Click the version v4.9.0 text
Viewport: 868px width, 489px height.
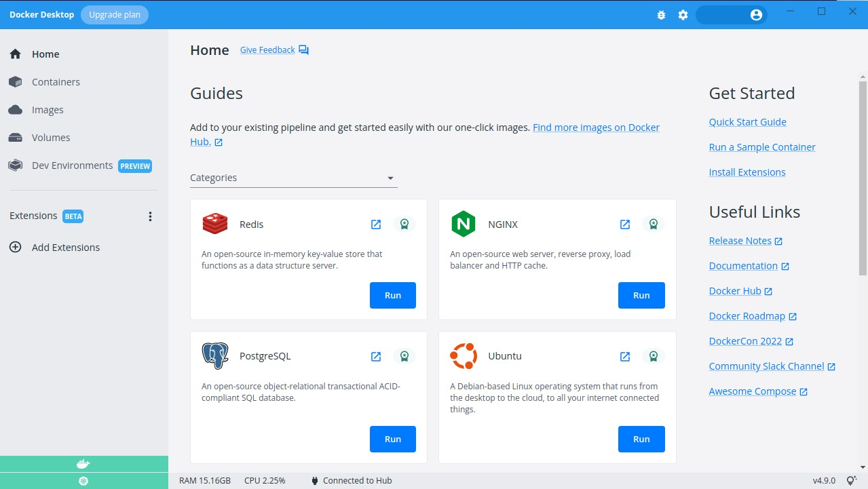(824, 481)
